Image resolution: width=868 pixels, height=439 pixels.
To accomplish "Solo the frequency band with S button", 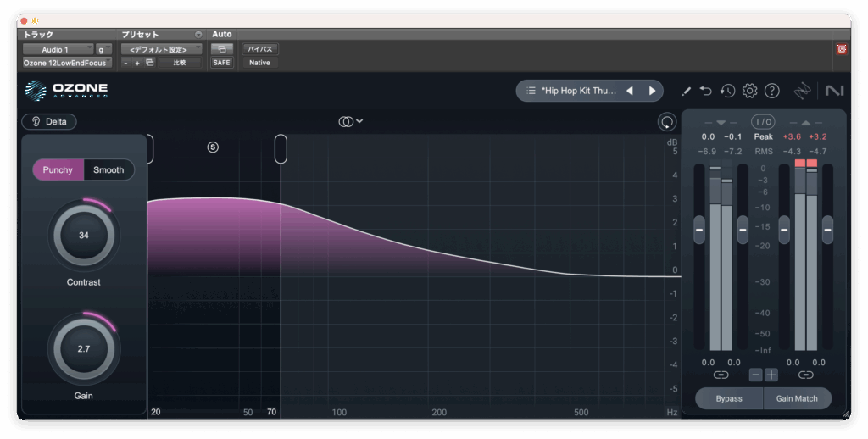I will 213,147.
